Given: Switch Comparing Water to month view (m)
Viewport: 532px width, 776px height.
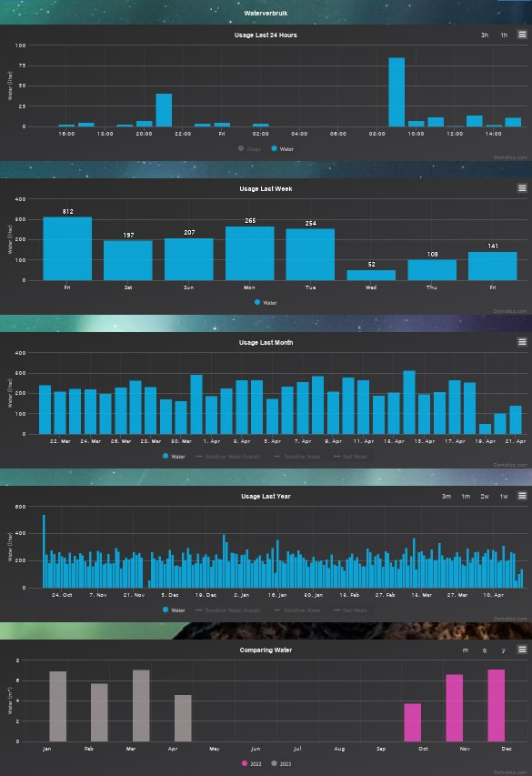Looking at the screenshot, I should pyautogui.click(x=466, y=650).
